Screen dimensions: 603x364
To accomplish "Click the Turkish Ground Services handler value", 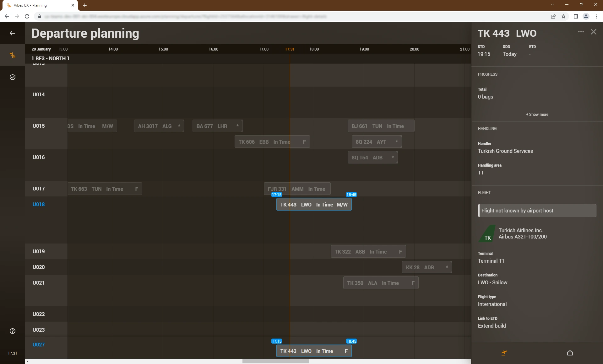I will (505, 151).
